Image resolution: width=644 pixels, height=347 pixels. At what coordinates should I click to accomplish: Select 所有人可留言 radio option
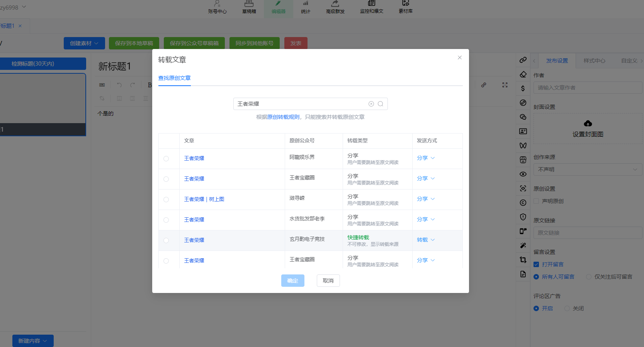[x=536, y=277]
